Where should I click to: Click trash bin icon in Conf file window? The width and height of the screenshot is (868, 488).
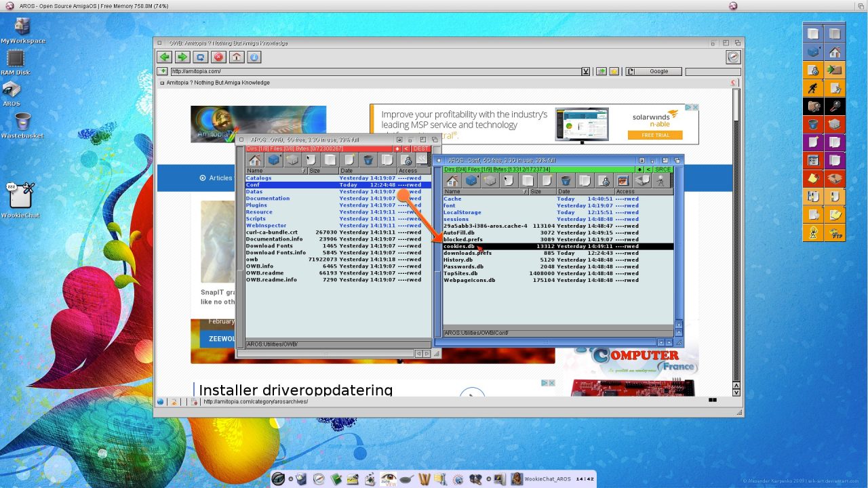565,181
